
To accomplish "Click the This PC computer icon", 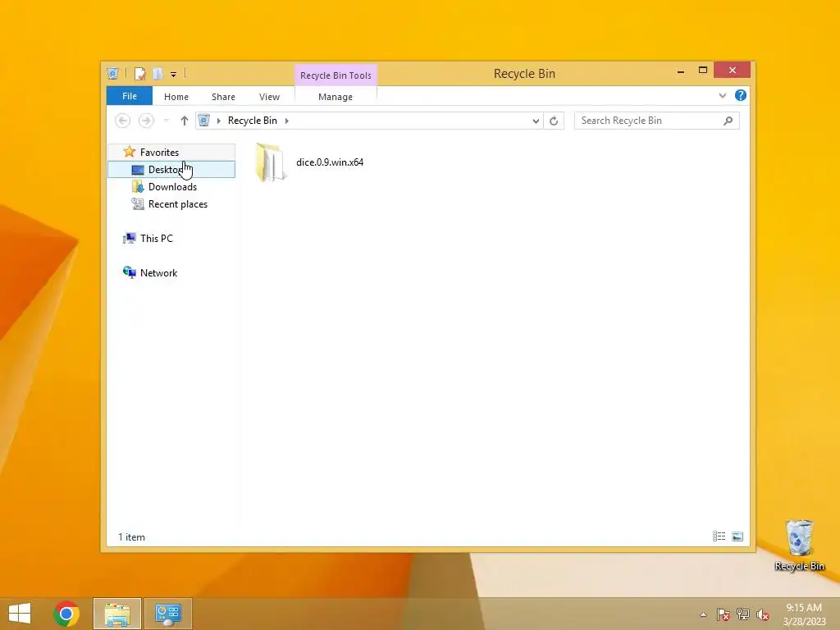I will tap(129, 239).
